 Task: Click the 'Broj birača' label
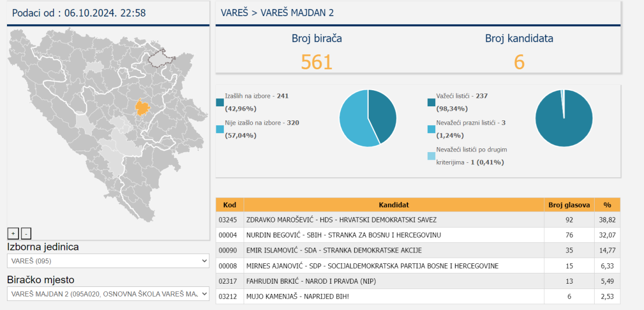pyautogui.click(x=317, y=38)
